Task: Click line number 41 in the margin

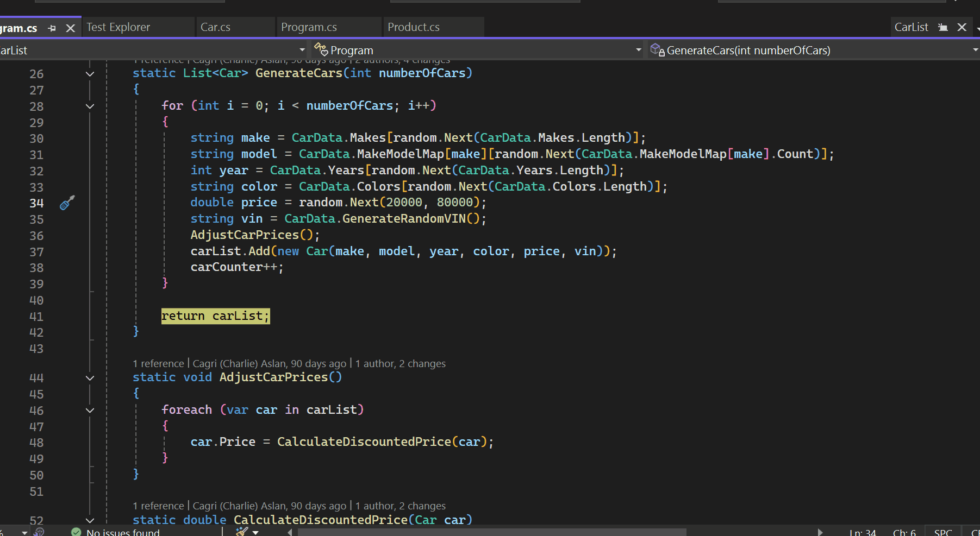Action: coord(36,317)
